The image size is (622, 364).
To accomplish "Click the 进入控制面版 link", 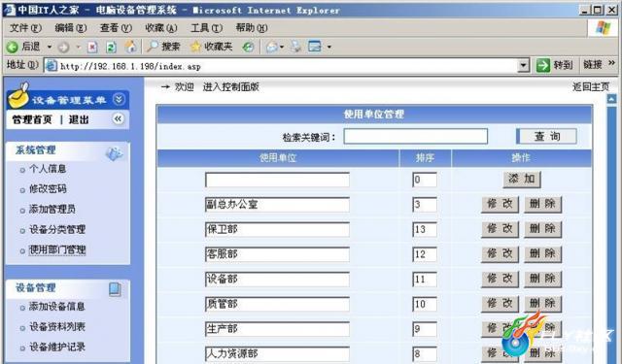I will pos(231,87).
